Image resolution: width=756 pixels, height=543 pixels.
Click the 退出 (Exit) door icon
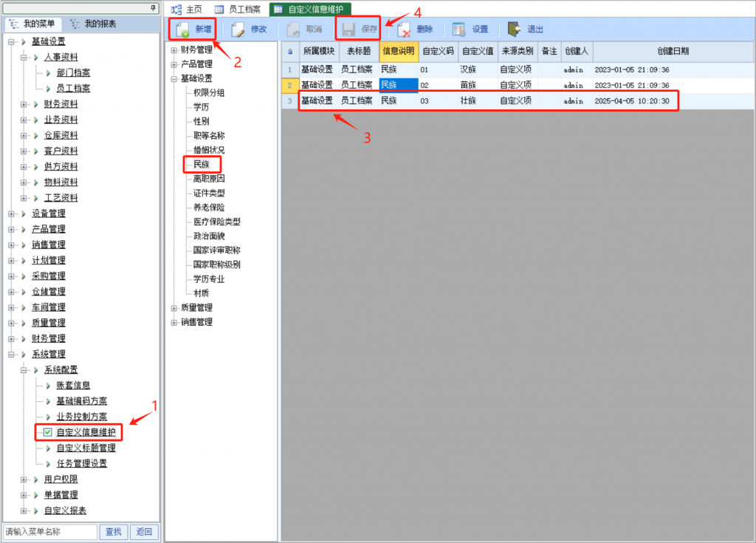(x=515, y=30)
